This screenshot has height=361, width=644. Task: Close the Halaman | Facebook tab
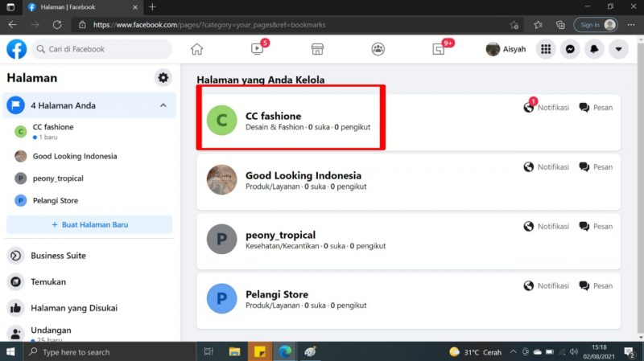click(135, 7)
